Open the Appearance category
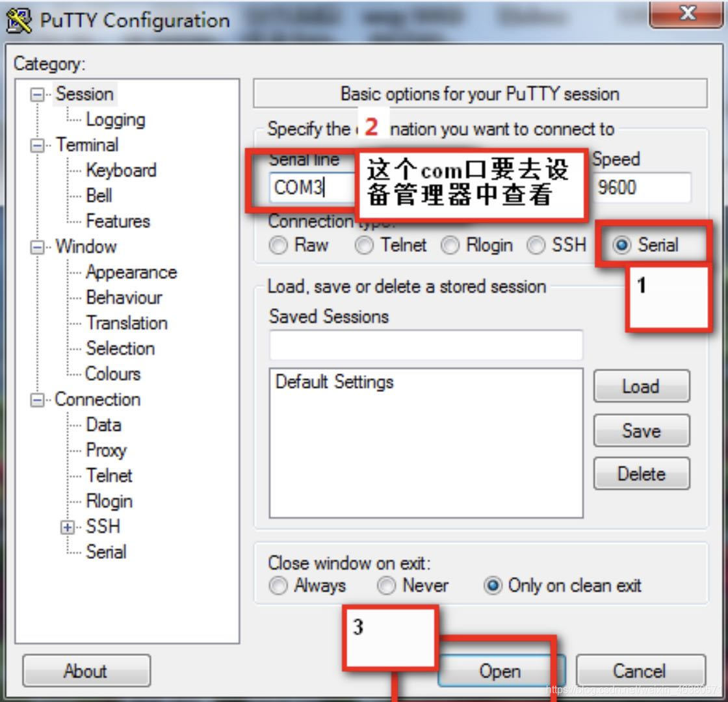 [x=131, y=272]
